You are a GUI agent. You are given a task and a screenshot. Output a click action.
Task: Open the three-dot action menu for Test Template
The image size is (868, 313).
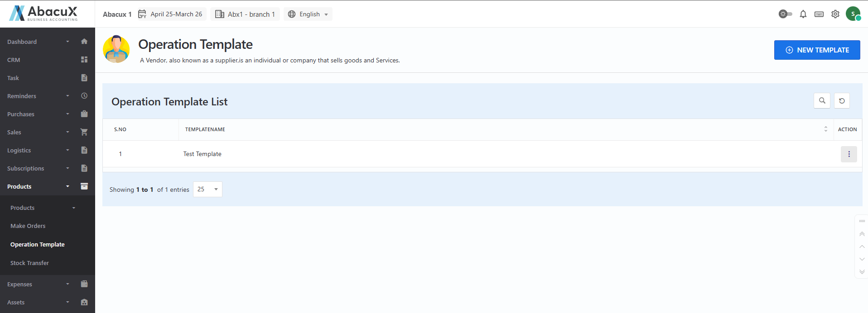(849, 154)
